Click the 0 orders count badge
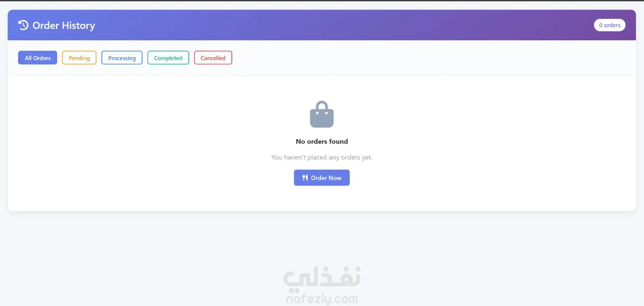Image resolution: width=644 pixels, height=306 pixels. [609, 25]
